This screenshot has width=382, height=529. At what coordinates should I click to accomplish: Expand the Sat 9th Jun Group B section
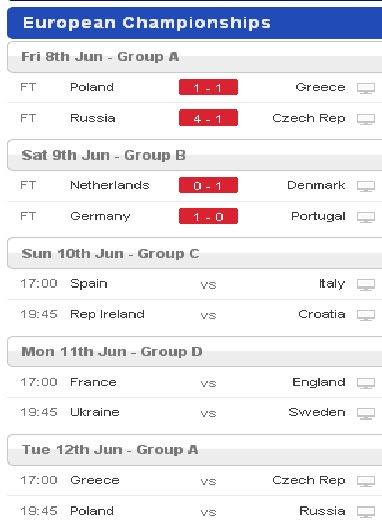tap(194, 155)
